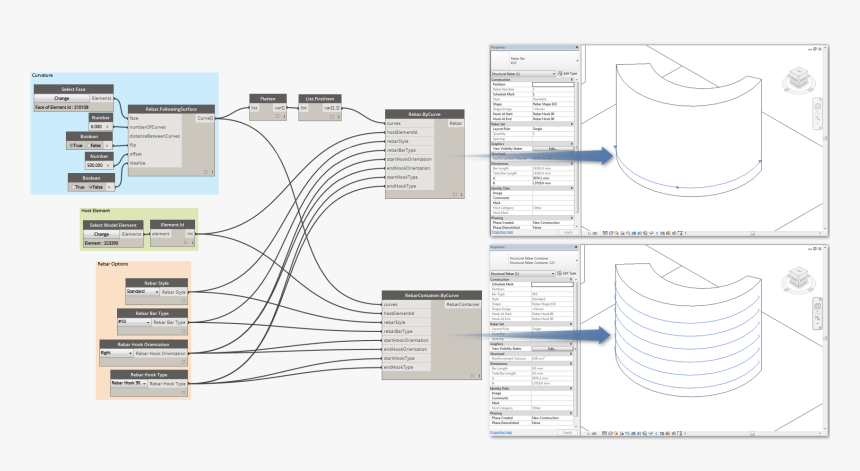Screen dimensions: 860x471
Task: Collapse the Construction section in upper Properties
Action: 573,80
